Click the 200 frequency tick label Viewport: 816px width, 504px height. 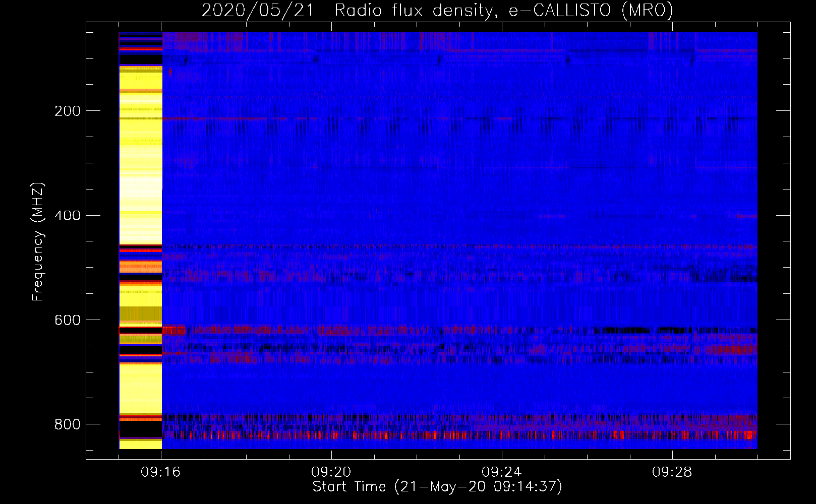(68, 111)
